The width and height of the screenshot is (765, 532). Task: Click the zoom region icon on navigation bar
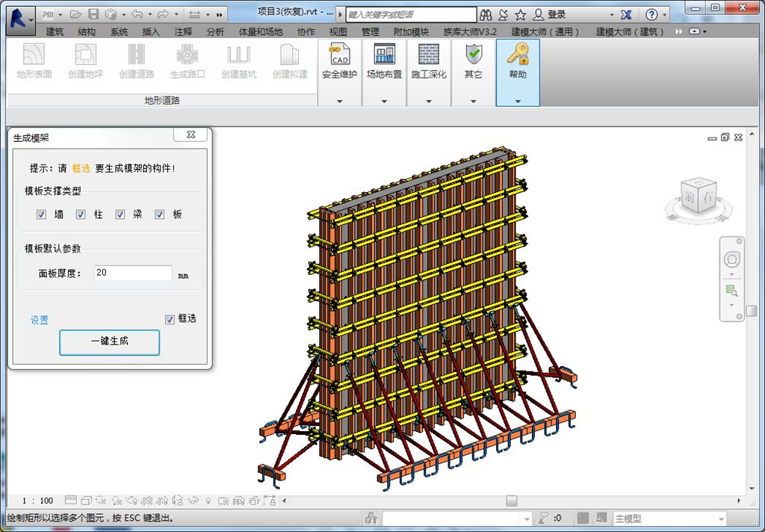point(731,291)
